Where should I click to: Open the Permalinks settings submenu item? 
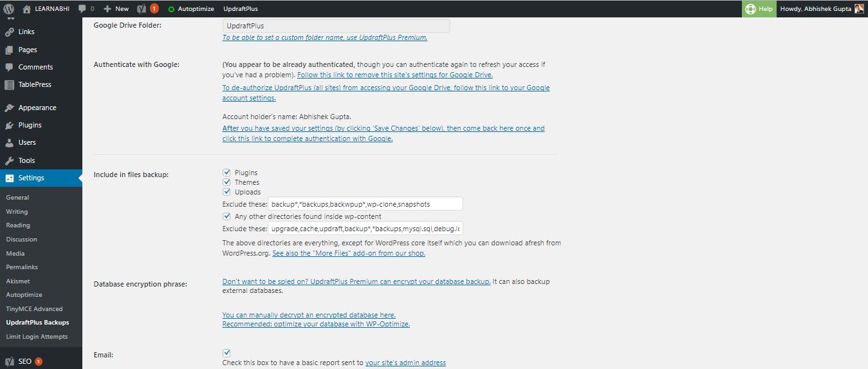pyautogui.click(x=22, y=267)
